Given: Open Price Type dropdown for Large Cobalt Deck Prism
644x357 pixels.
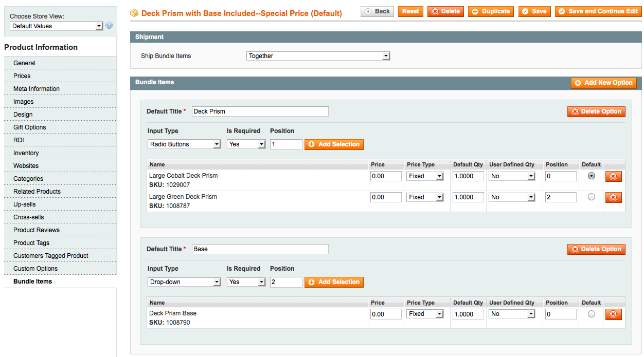Looking at the screenshot, I should 425,176.
